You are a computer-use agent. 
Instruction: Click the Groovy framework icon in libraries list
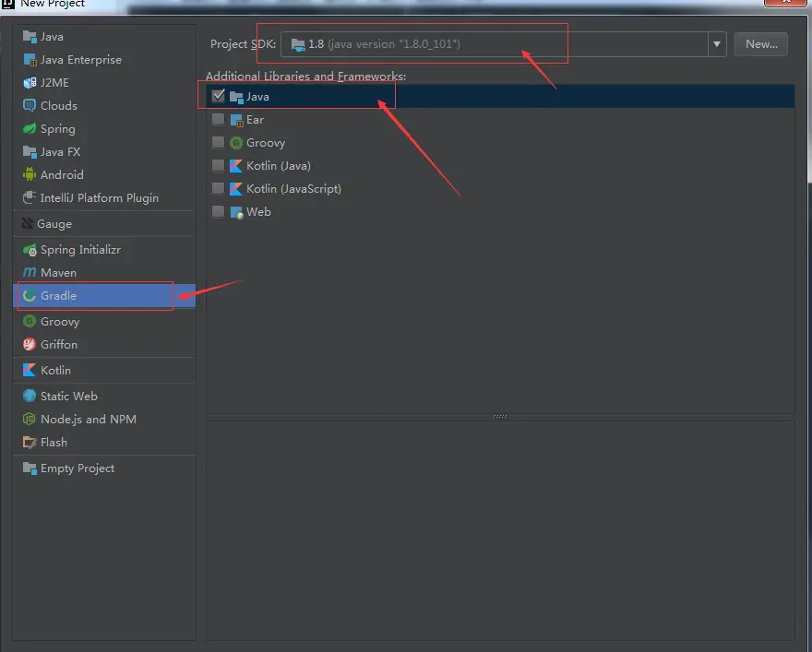tap(236, 143)
